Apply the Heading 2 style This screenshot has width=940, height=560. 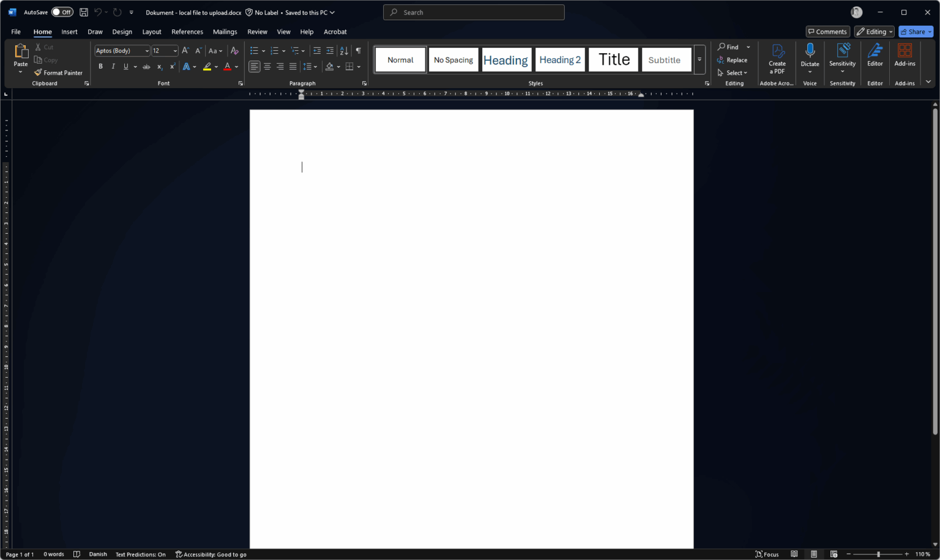[x=559, y=59]
